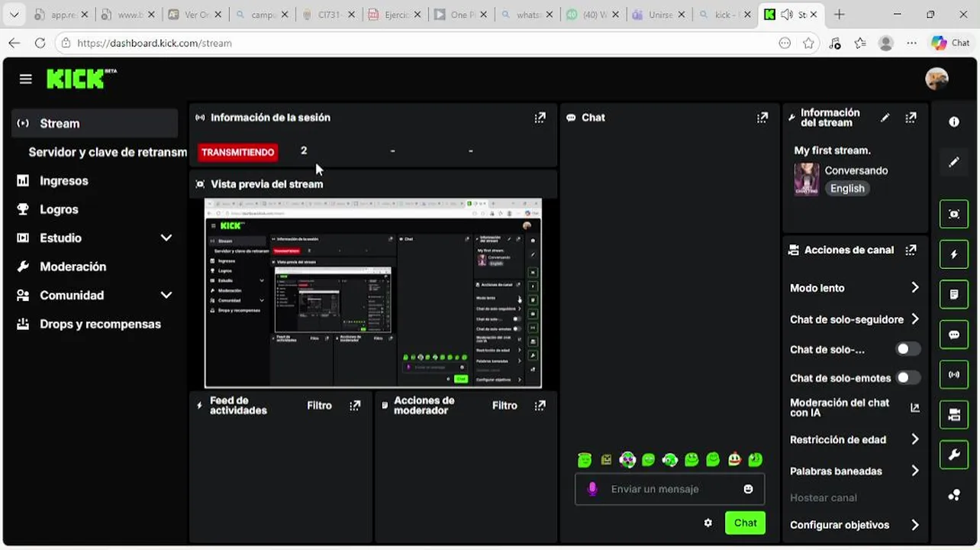The image size is (980, 550).
Task: Pop out the Información de la sesión panel
Action: (x=540, y=118)
